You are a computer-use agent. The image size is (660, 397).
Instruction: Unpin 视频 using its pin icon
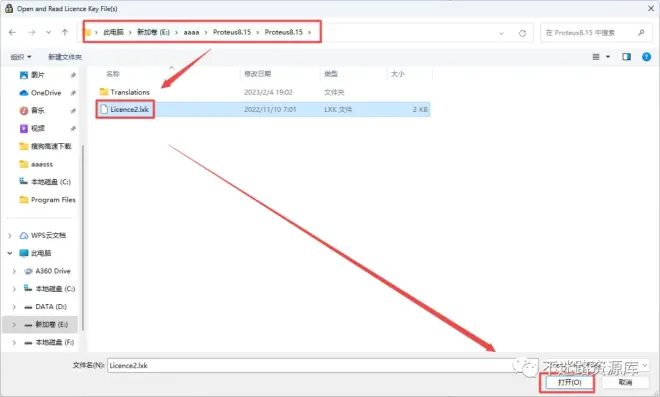(73, 128)
